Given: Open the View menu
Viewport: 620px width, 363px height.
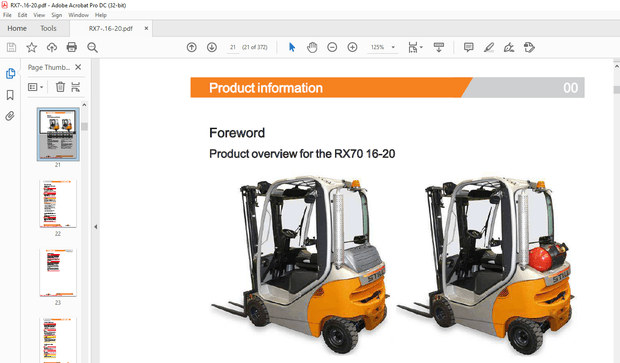Looking at the screenshot, I should [x=39, y=15].
